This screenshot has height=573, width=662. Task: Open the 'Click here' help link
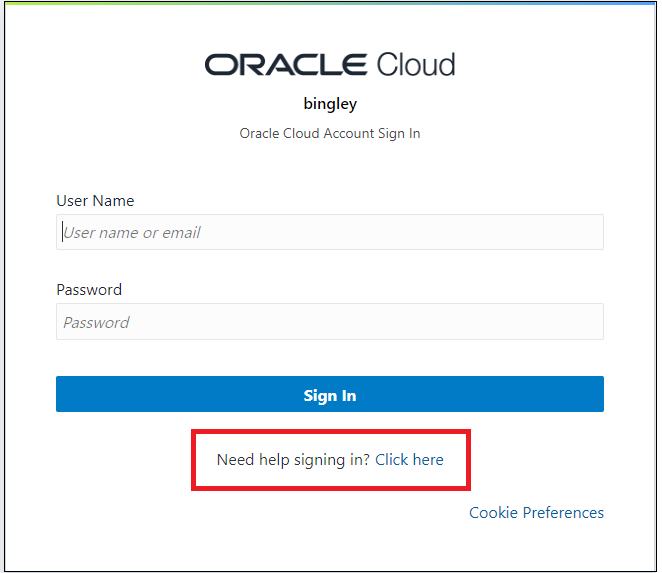(x=409, y=460)
